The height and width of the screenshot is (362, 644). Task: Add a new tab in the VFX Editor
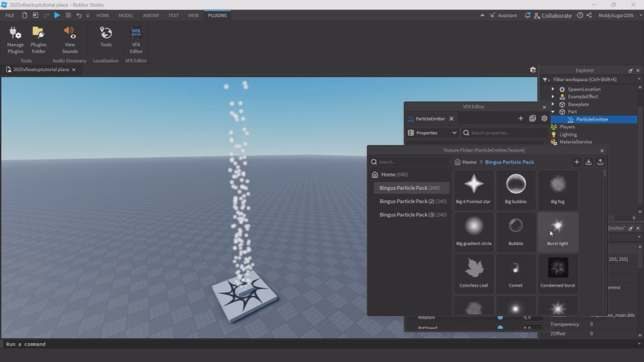(x=521, y=119)
